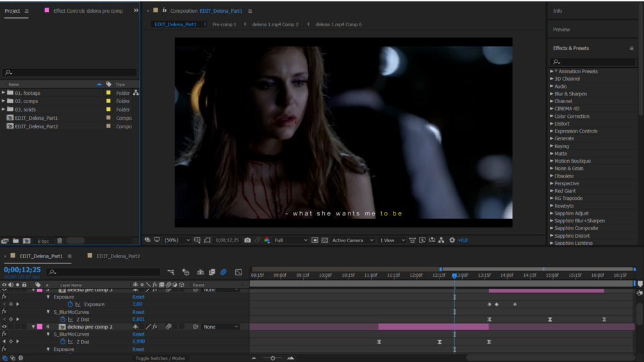Toggle Draft 3D icon in timeline
This screenshot has height=362, width=644.
pos(186,272)
